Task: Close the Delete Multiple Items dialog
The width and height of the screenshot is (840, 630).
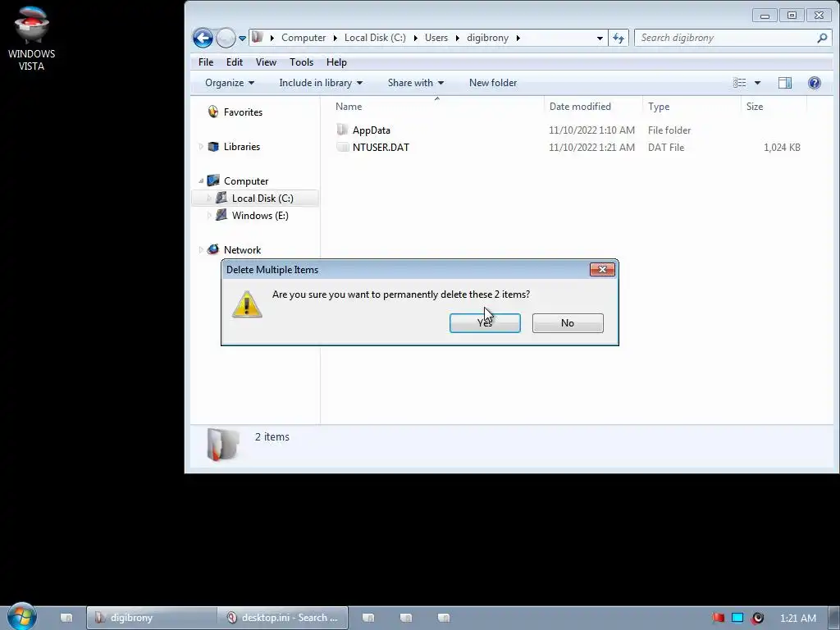Action: pos(602,269)
